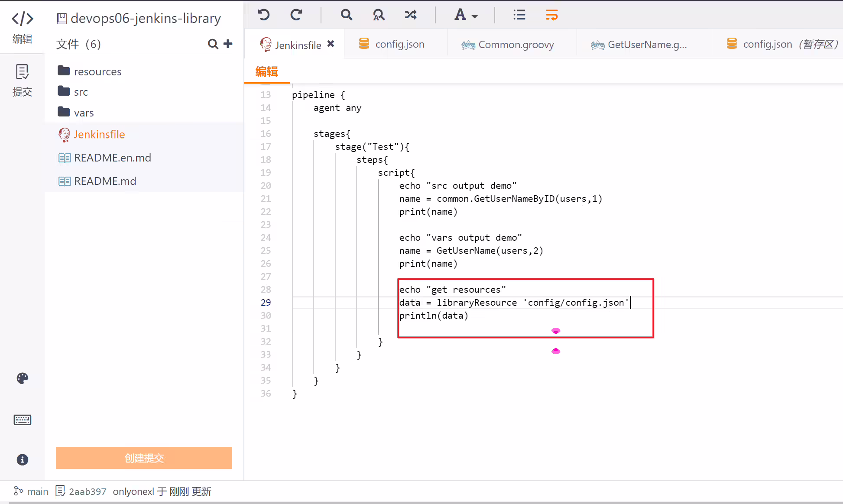Expand the resources folder
Viewport: 843px width, 504px height.
pyautogui.click(x=90, y=71)
